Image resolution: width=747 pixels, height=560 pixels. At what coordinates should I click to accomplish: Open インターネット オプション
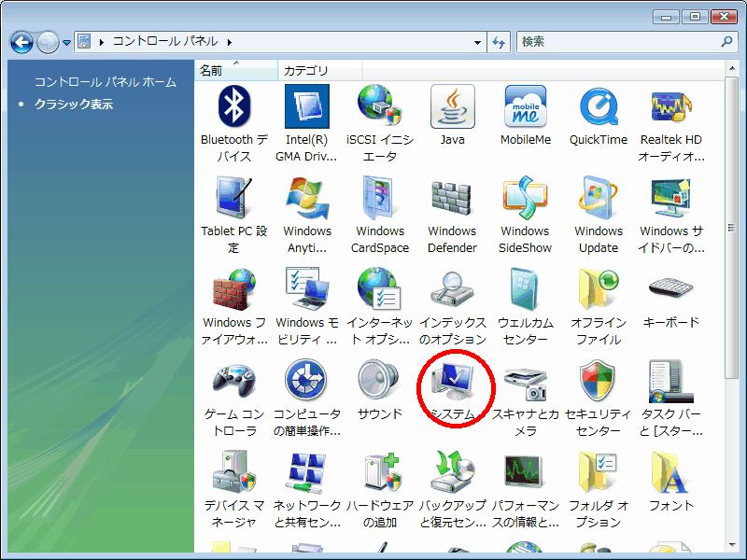pos(380,307)
